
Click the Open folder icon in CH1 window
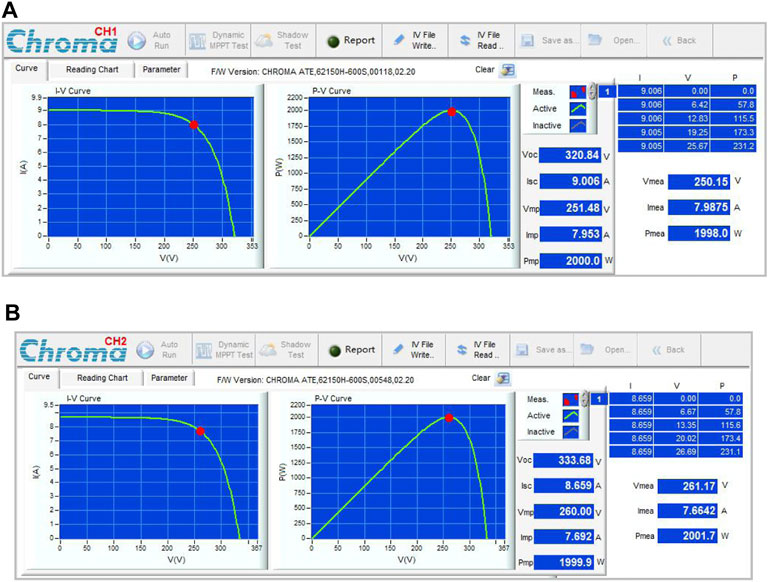point(595,40)
